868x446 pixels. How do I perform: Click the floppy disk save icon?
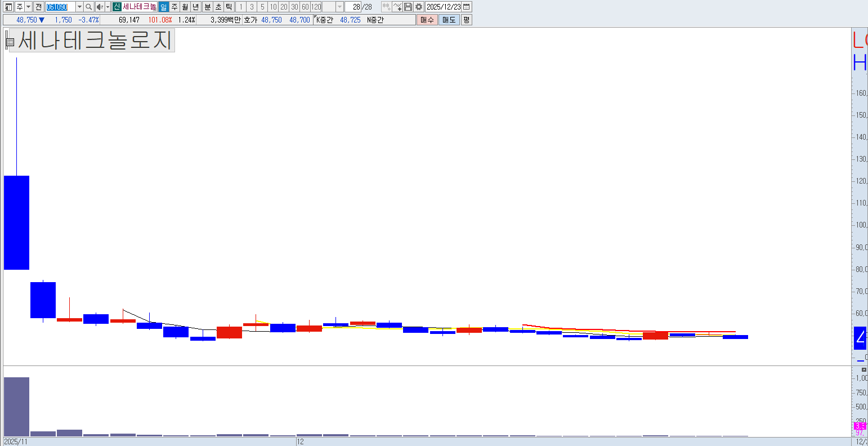click(408, 7)
